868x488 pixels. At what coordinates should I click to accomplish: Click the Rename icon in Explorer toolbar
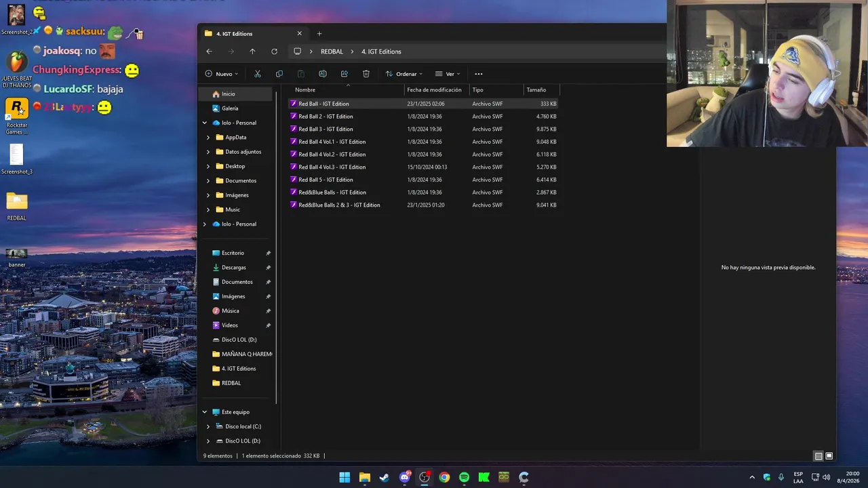pyautogui.click(x=322, y=74)
